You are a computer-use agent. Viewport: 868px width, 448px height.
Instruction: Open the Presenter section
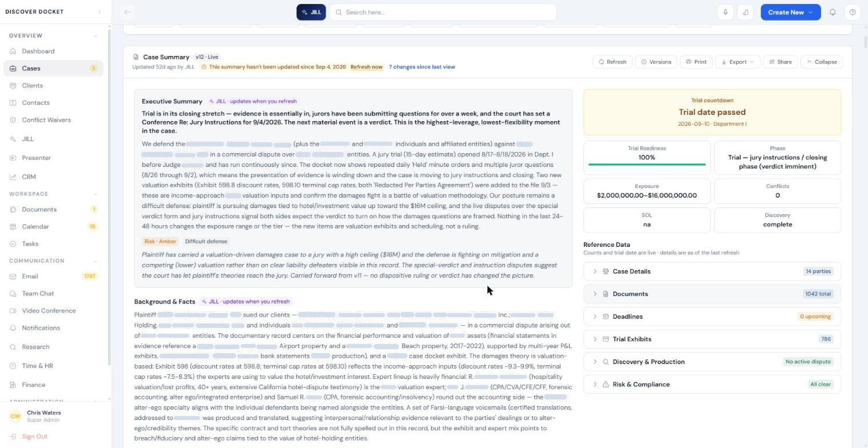click(x=53, y=158)
